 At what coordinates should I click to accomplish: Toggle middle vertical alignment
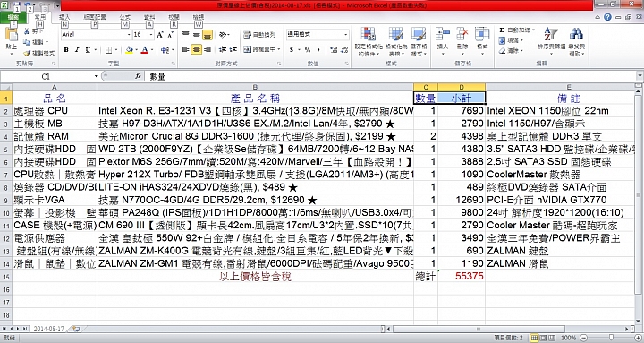point(196,35)
